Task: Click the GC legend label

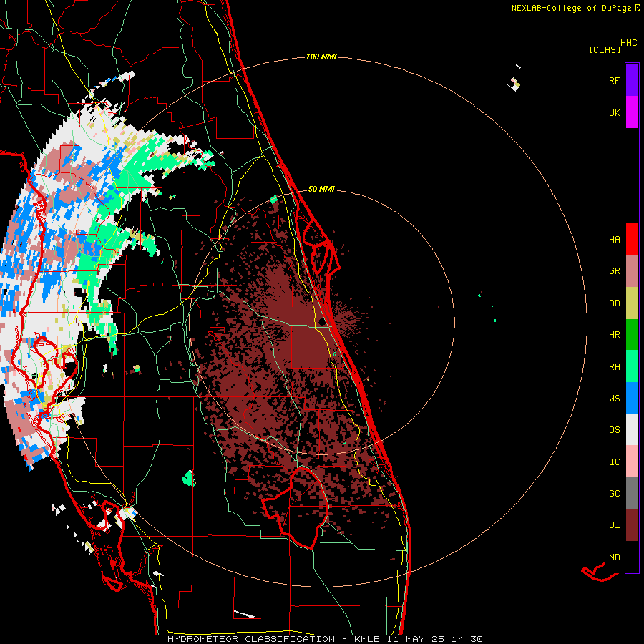Action: click(614, 493)
